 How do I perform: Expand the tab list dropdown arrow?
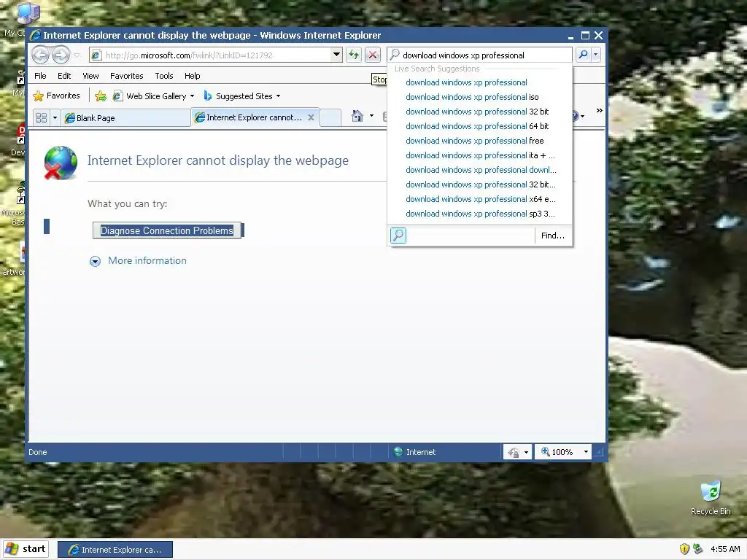click(x=55, y=117)
